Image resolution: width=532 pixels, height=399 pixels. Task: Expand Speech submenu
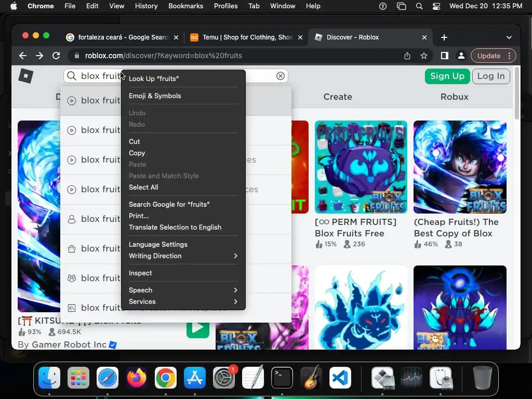tap(183, 290)
